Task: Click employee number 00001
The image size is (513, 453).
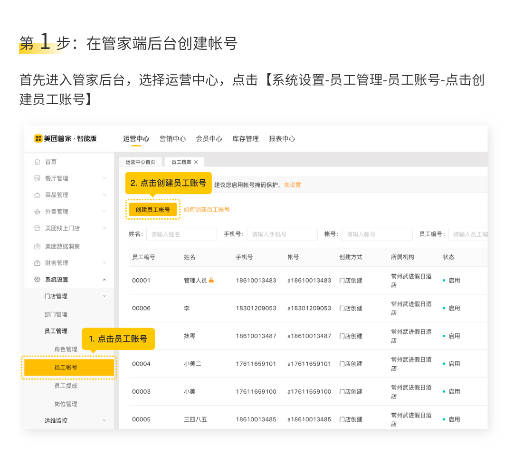Action: (x=141, y=280)
